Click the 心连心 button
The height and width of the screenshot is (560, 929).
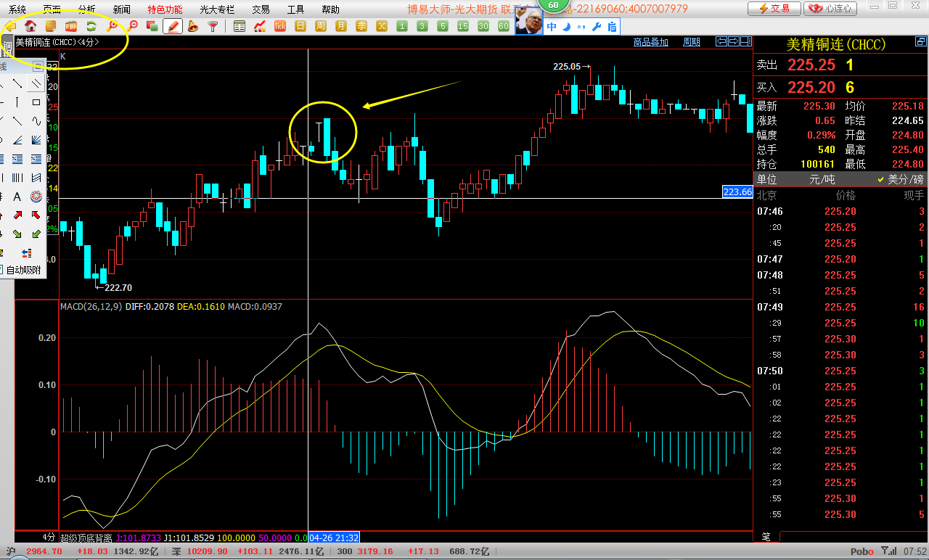[831, 9]
